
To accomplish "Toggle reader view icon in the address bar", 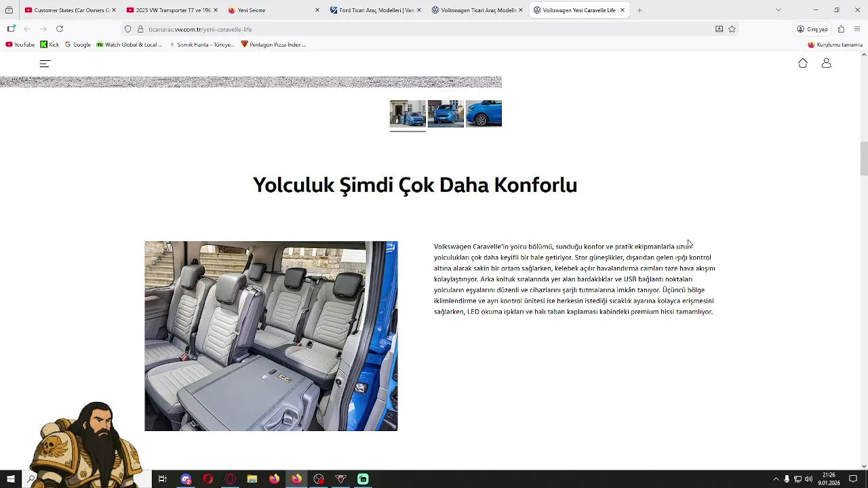I will pyautogui.click(x=719, y=29).
